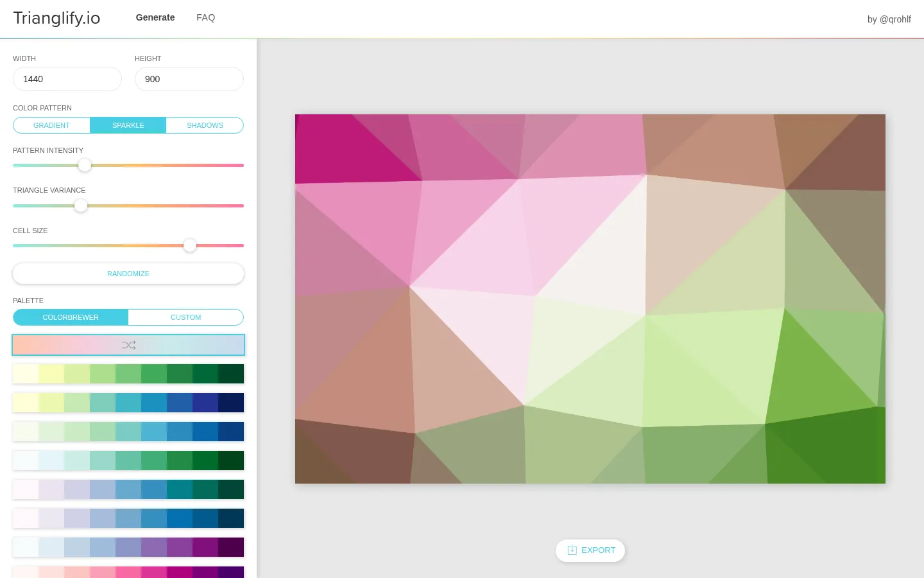This screenshot has height=578, width=924.
Task: Choose the lavender-to-dark-blue palette
Action: (128, 518)
